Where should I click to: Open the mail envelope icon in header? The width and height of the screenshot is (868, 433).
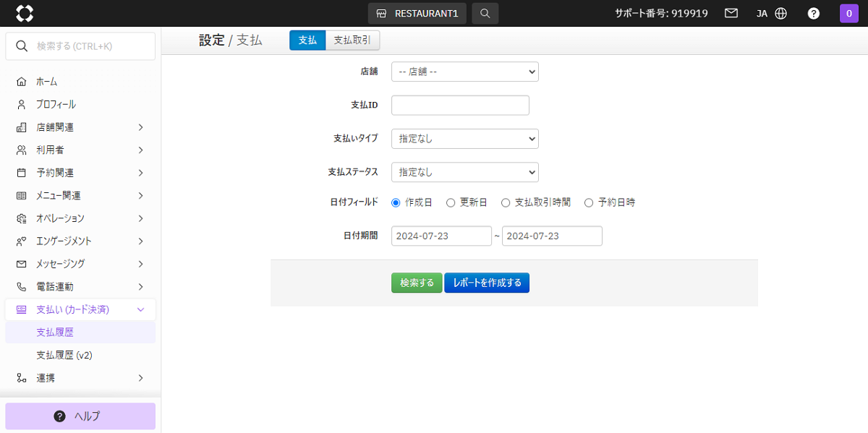[731, 13]
